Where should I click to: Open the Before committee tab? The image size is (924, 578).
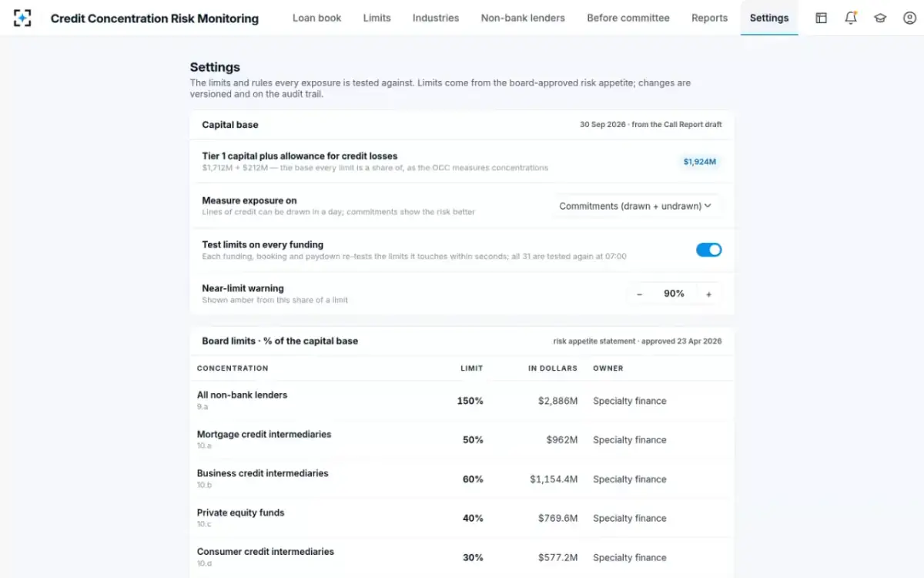pyautogui.click(x=628, y=18)
